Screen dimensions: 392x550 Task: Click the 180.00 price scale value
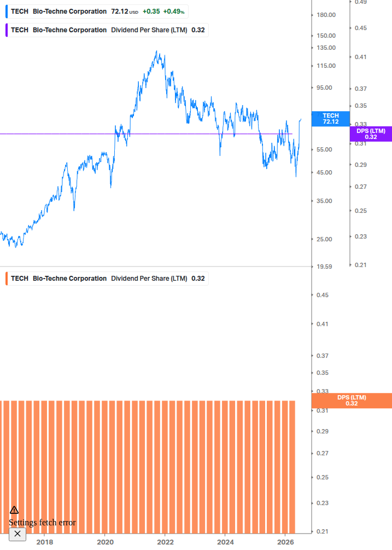(326, 15)
